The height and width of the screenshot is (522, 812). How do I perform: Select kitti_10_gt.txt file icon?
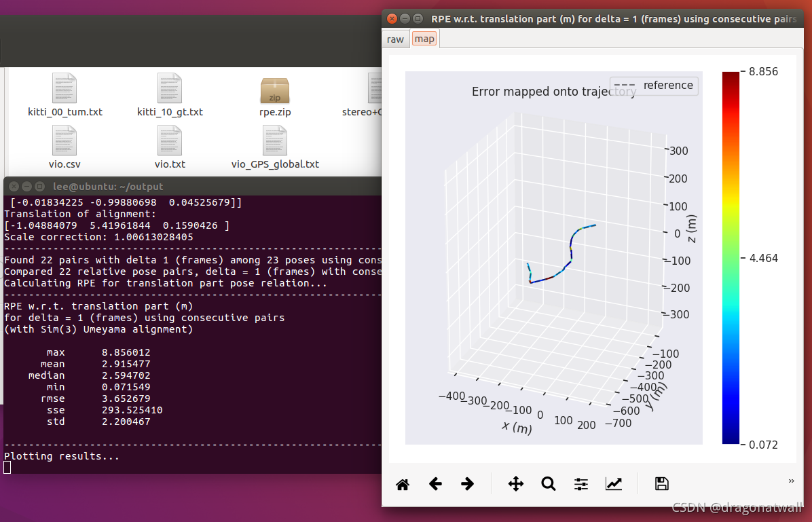coord(170,88)
